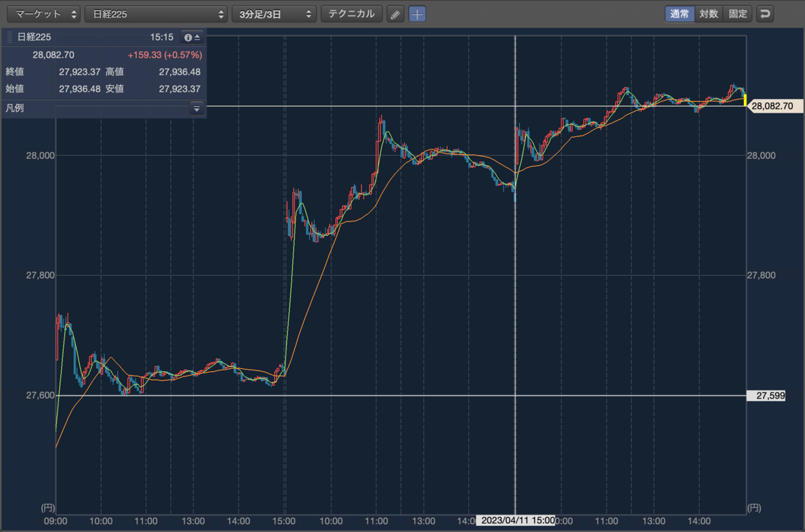Click the return arrow reset button
The width and height of the screenshot is (805, 532).
tap(765, 13)
